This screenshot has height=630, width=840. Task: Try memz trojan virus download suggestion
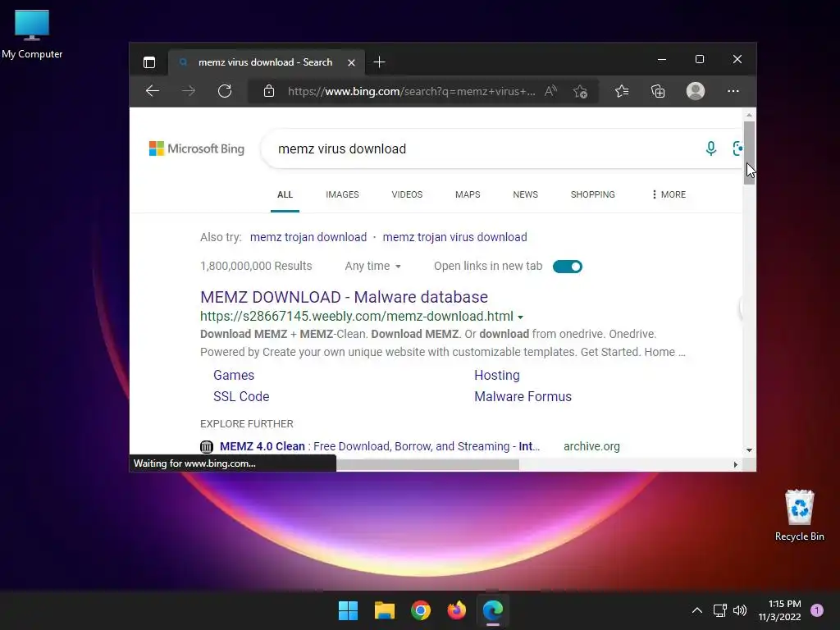coord(454,237)
